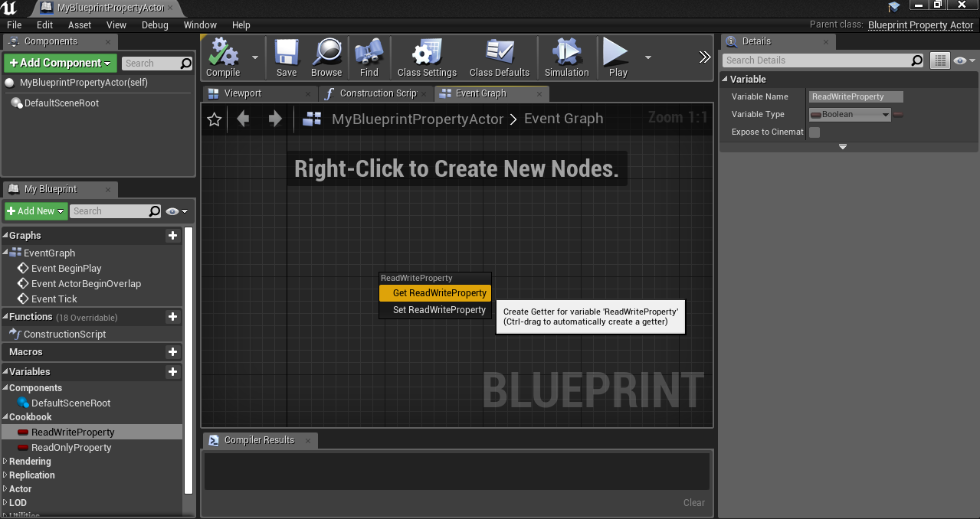Screen dimensions: 980x519
Task: Toggle Expose to Cinematics checkbox
Action: point(814,132)
